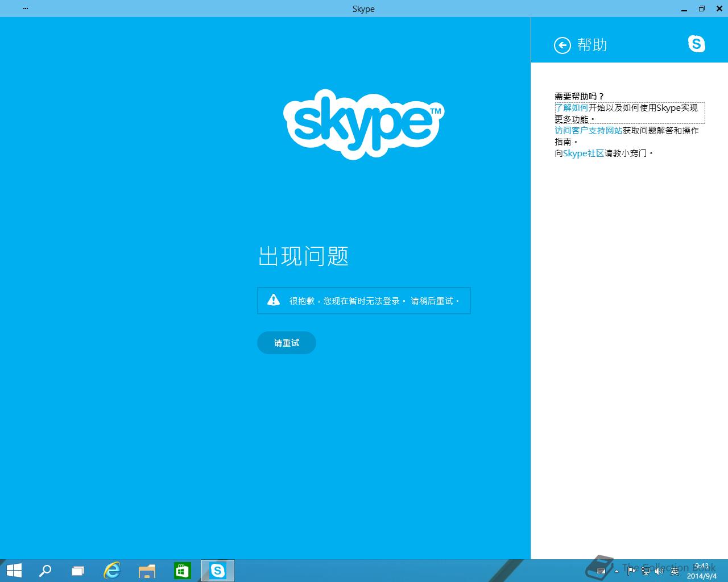Open taskbar Search

coord(45,571)
